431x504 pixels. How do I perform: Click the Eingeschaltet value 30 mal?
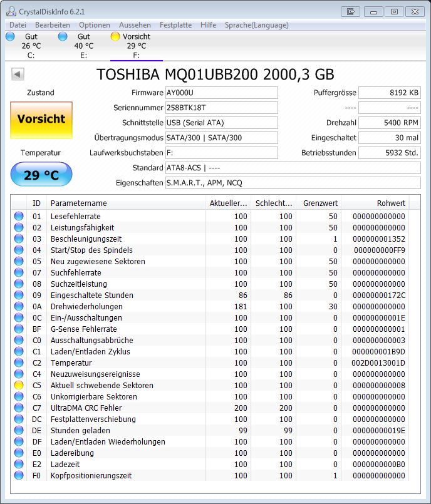point(390,138)
